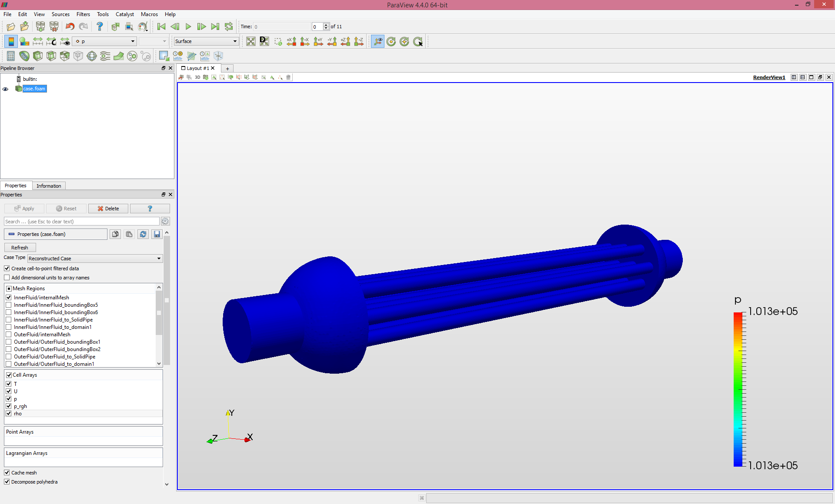This screenshot has width=835, height=504.
Task: Open the Calculator filter
Action: pyautogui.click(x=11, y=56)
